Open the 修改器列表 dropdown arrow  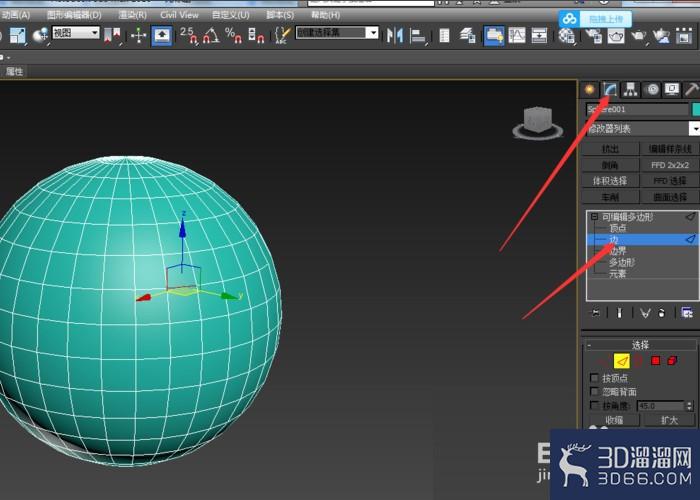pyautogui.click(x=694, y=129)
